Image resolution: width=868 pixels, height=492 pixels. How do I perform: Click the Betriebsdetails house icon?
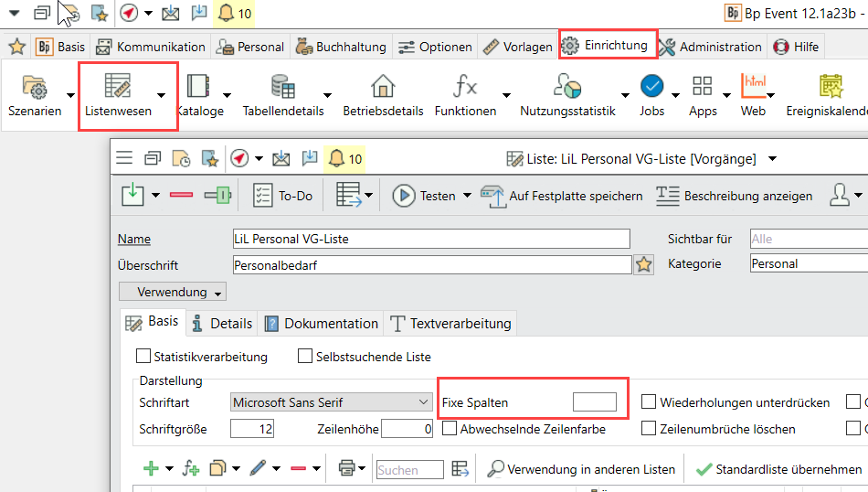383,87
